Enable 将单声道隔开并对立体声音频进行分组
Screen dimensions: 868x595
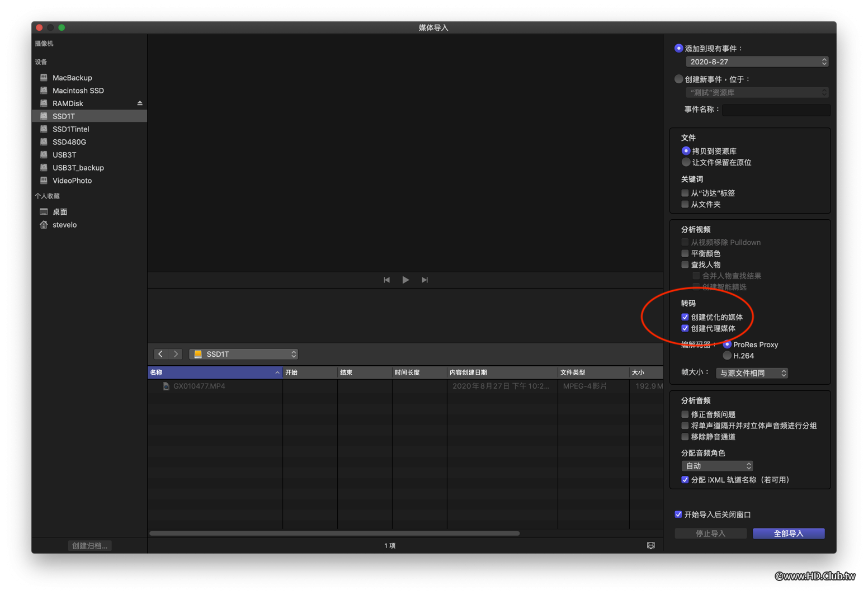(x=685, y=426)
